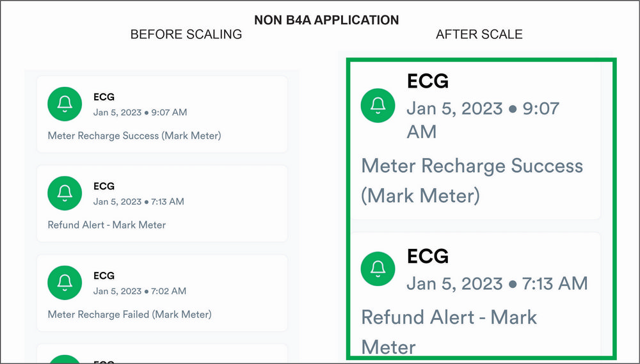Click the small ECG title above the 9:07 AM timestamp
The width and height of the screenshot is (640, 364).
pos(104,97)
